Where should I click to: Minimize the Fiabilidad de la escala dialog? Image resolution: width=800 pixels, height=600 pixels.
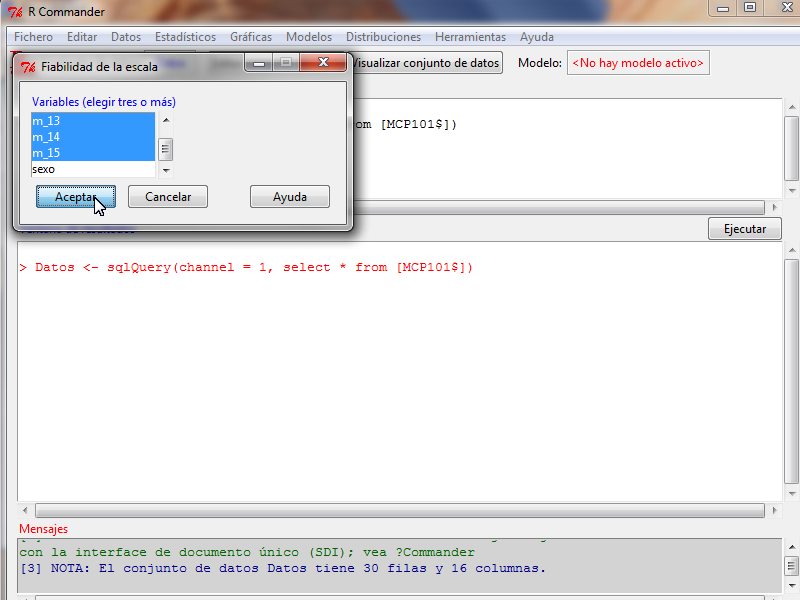pyautogui.click(x=258, y=64)
